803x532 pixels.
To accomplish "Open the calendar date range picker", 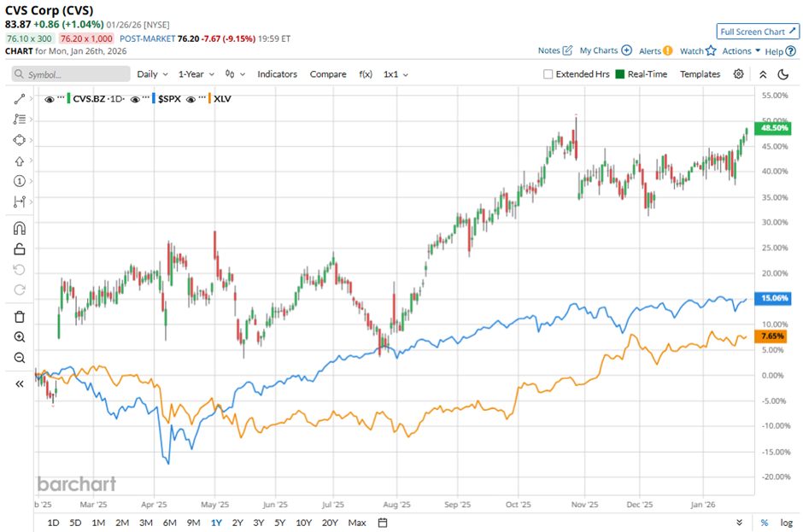I will (x=383, y=523).
